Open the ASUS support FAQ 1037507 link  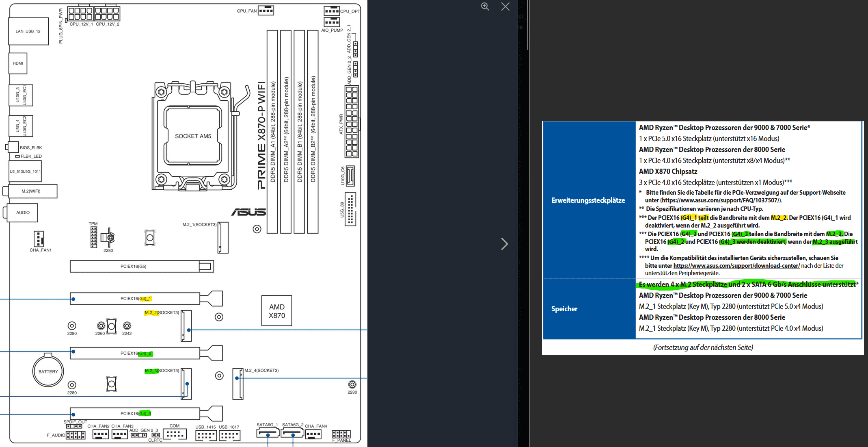[x=721, y=200]
